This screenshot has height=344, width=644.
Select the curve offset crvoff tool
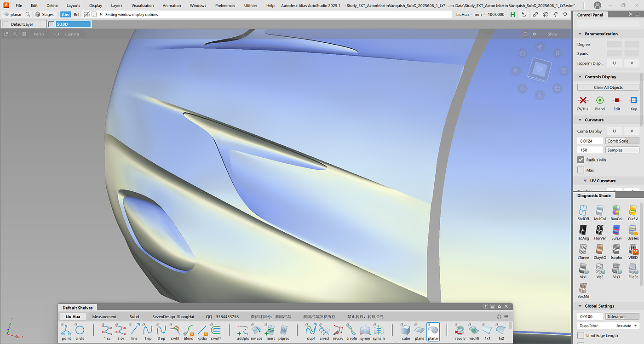point(216,331)
